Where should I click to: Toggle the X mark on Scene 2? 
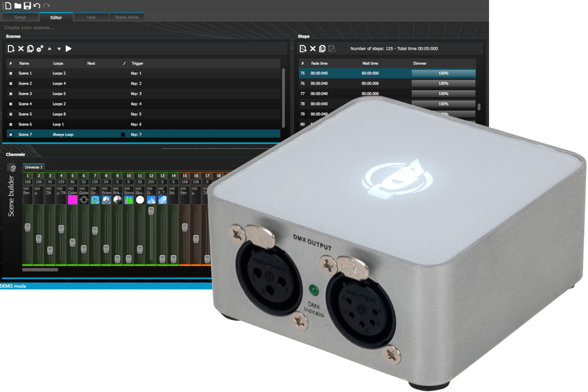(x=11, y=84)
